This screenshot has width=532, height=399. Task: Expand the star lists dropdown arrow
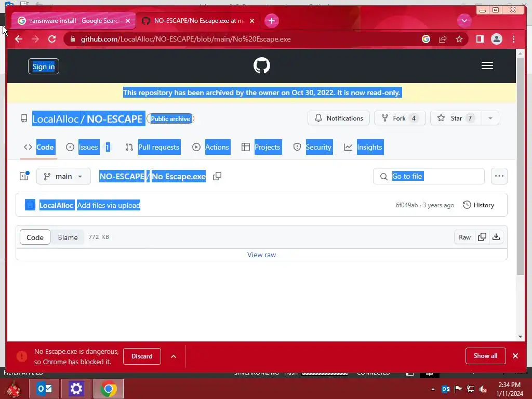490,118
